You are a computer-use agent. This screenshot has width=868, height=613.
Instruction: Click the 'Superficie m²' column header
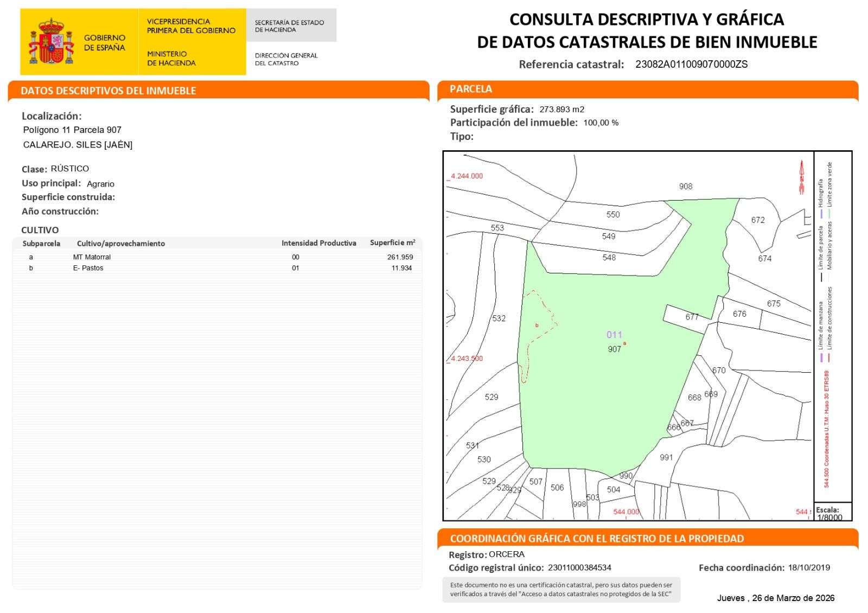pos(392,243)
